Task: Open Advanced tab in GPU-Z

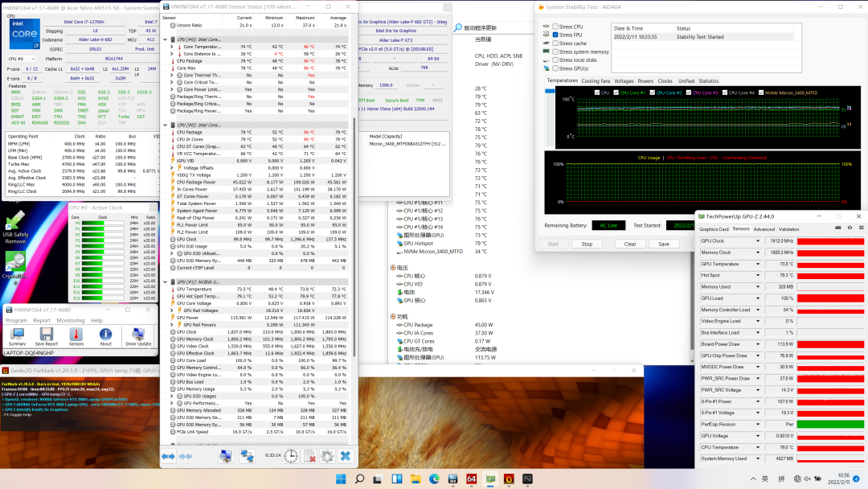Action: [x=764, y=229]
